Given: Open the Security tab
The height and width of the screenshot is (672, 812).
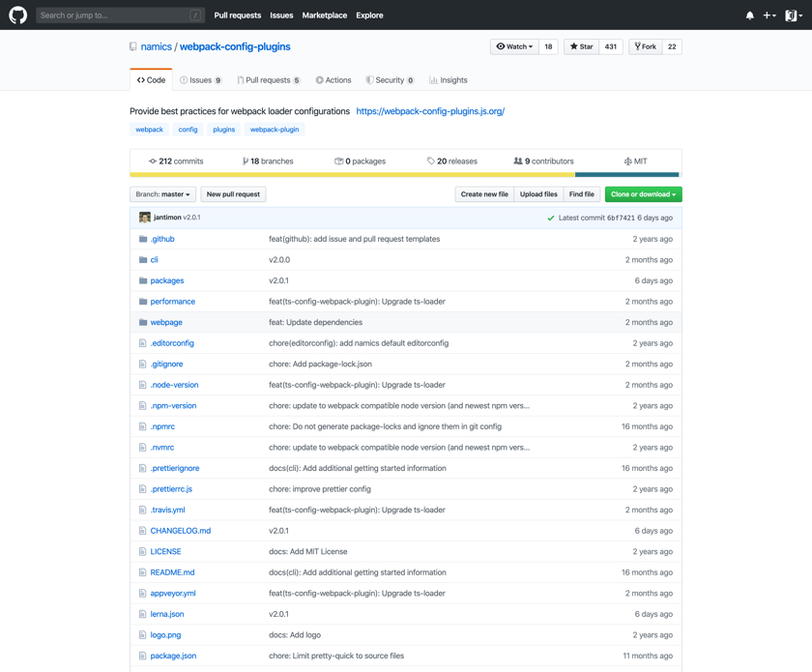Looking at the screenshot, I should 390,80.
